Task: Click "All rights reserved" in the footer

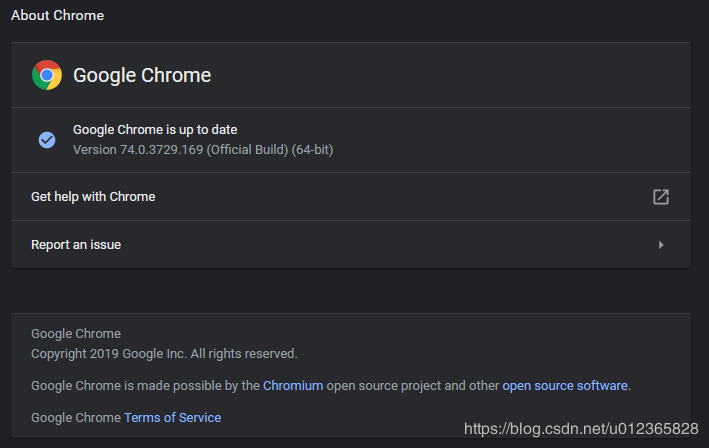Action: pos(243,353)
